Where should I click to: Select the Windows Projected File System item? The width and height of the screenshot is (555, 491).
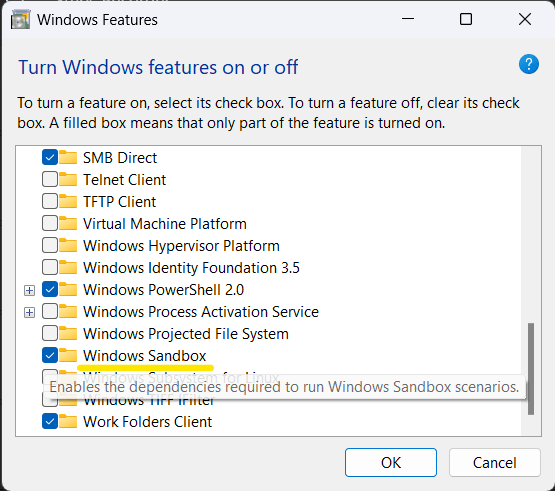pos(186,334)
